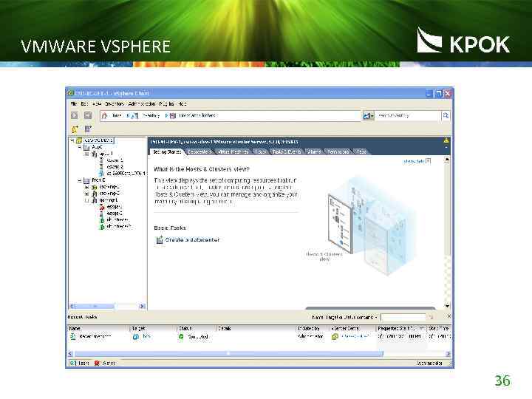Click the main pane scroll down arrow

[447, 306]
